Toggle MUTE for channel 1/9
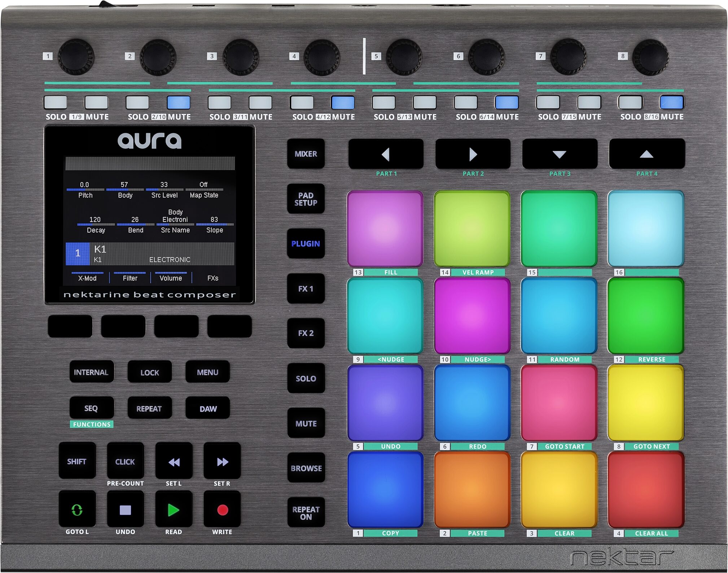This screenshot has width=728, height=573. (x=96, y=102)
